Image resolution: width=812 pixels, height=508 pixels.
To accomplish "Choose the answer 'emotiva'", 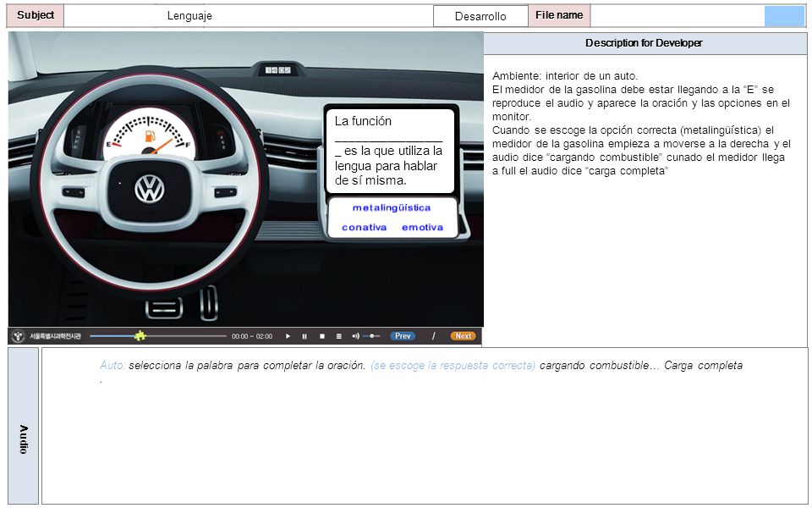I will click(423, 228).
